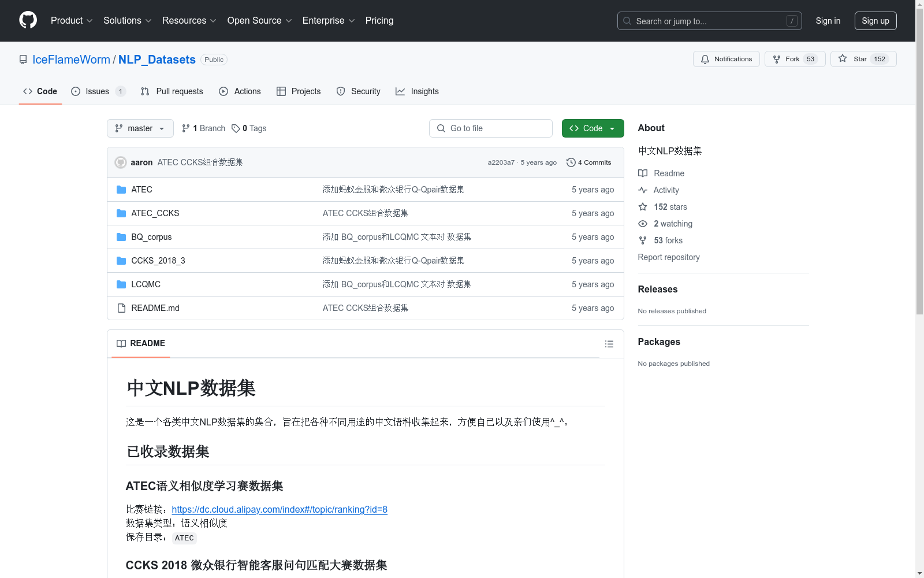This screenshot has width=924, height=578.
Task: Expand the Open Source menu
Action: click(260, 20)
